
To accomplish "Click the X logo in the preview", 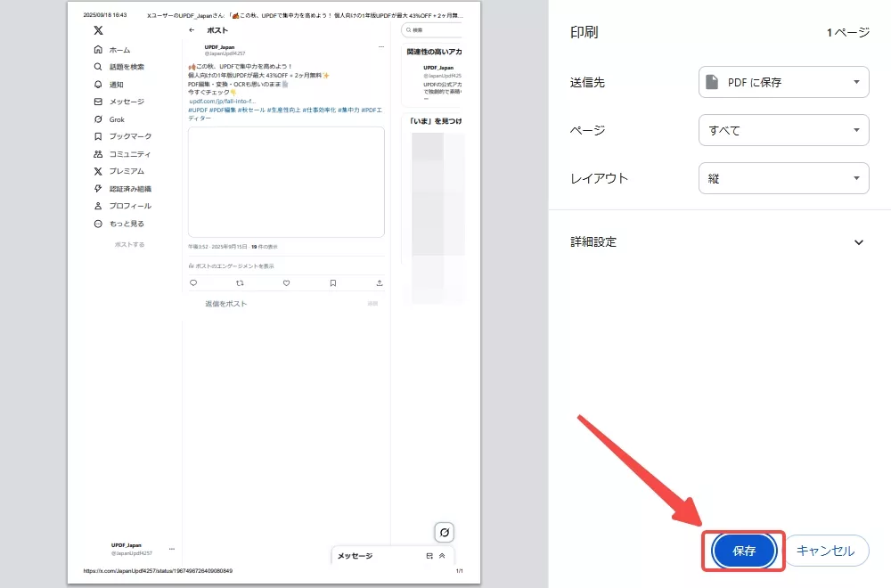I will tap(98, 30).
